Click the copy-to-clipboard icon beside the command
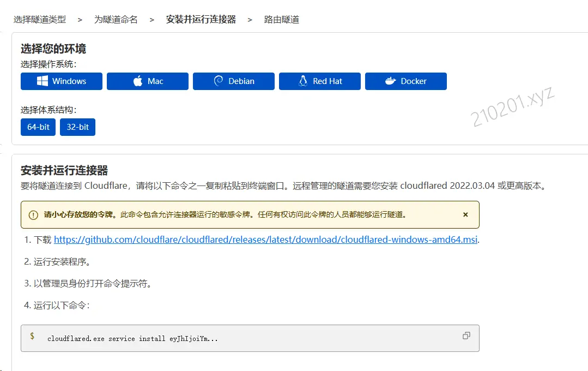The height and width of the screenshot is (371, 588). pos(466,336)
